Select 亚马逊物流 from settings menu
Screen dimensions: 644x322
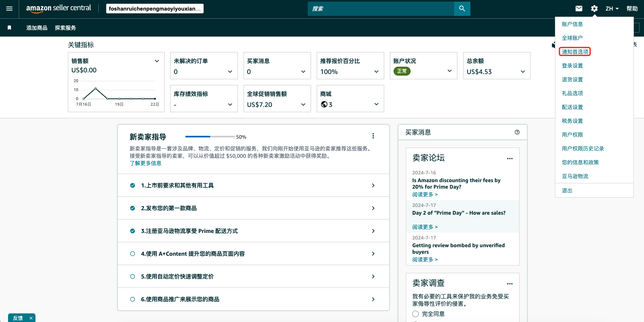point(575,176)
